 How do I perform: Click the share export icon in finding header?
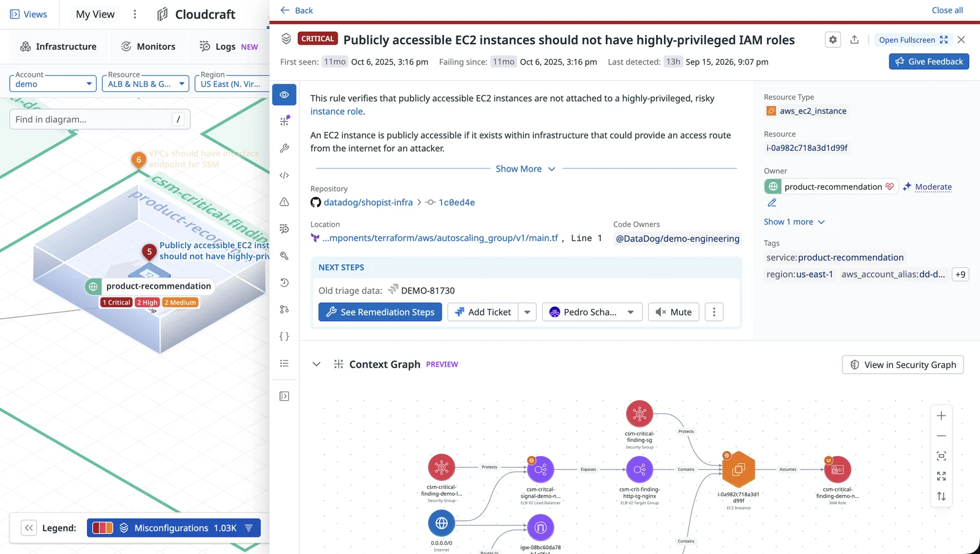click(854, 40)
